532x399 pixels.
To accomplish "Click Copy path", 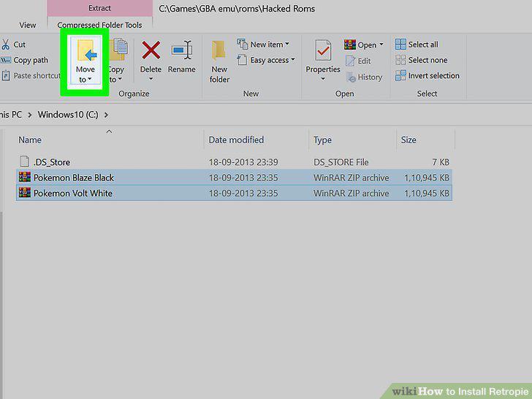I will click(x=25, y=60).
